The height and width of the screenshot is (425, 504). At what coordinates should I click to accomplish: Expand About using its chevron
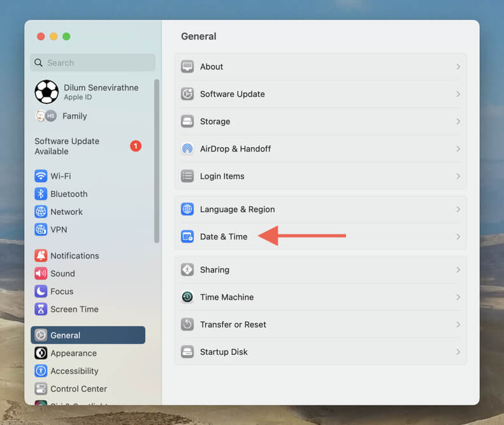pos(458,66)
